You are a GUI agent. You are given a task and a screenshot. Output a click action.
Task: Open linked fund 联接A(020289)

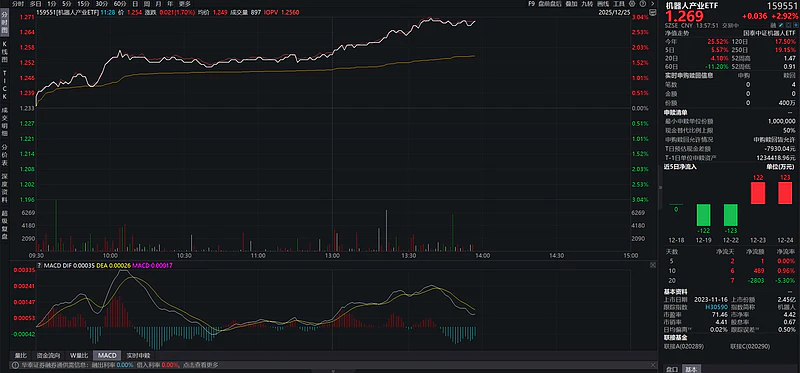pos(684,346)
